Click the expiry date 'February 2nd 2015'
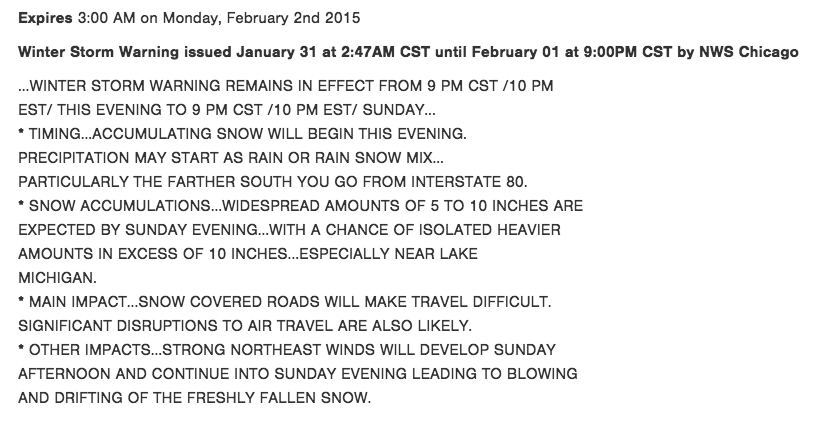Screen dimensions: 839x426 tap(293, 18)
